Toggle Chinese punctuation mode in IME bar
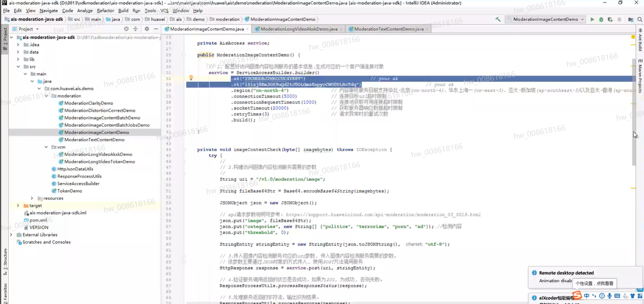 [x=594, y=296]
